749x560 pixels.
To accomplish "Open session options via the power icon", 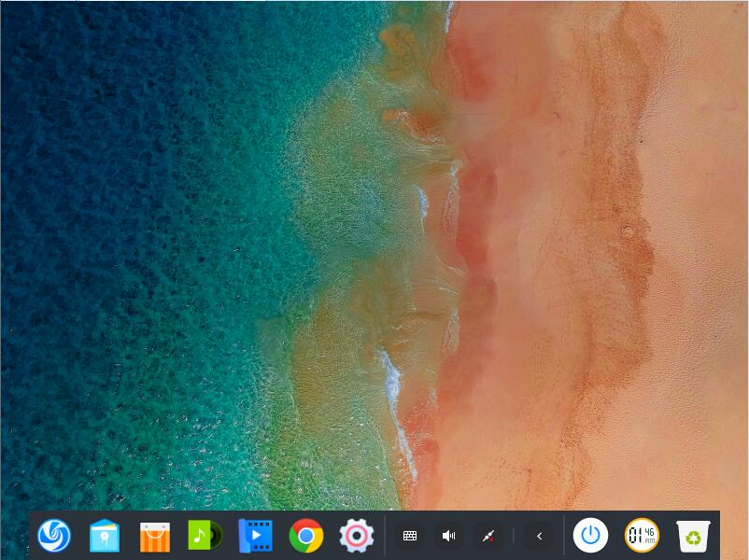I will tap(591, 536).
